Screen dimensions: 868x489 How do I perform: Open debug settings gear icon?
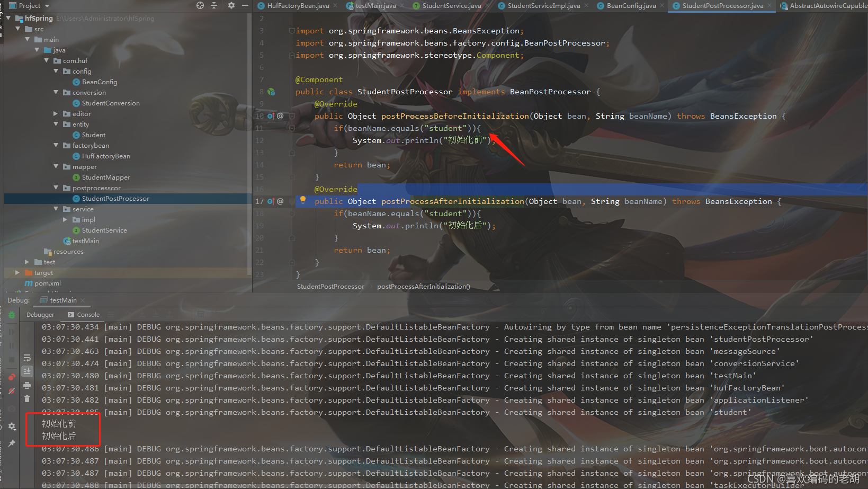click(x=12, y=426)
